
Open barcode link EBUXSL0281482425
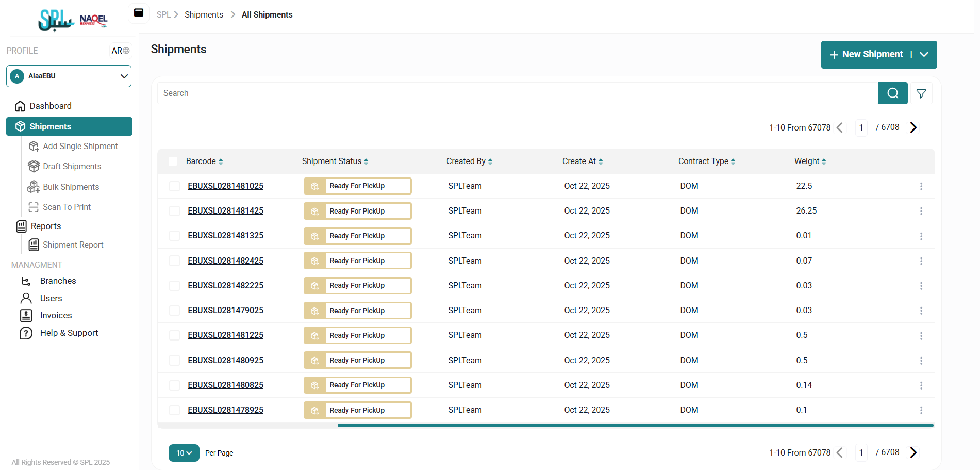click(x=225, y=261)
